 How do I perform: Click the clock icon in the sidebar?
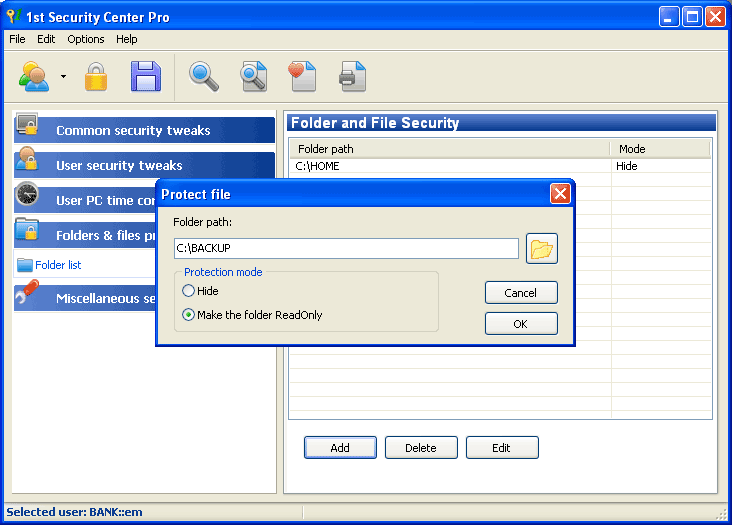point(27,194)
